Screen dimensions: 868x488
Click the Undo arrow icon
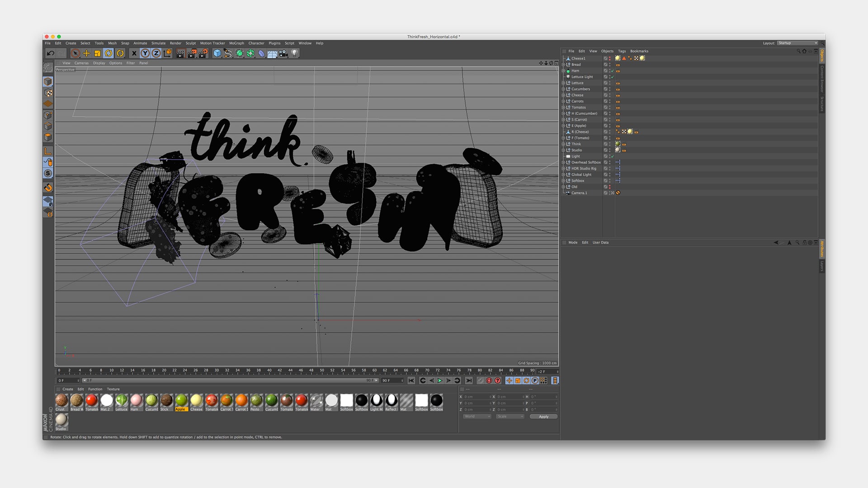click(51, 53)
